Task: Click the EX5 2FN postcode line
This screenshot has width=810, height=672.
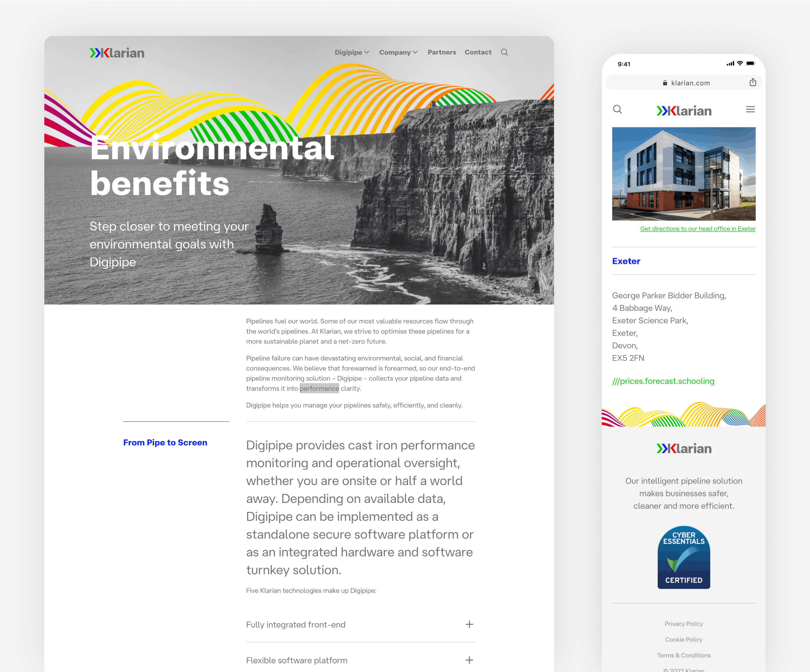Action: (628, 358)
